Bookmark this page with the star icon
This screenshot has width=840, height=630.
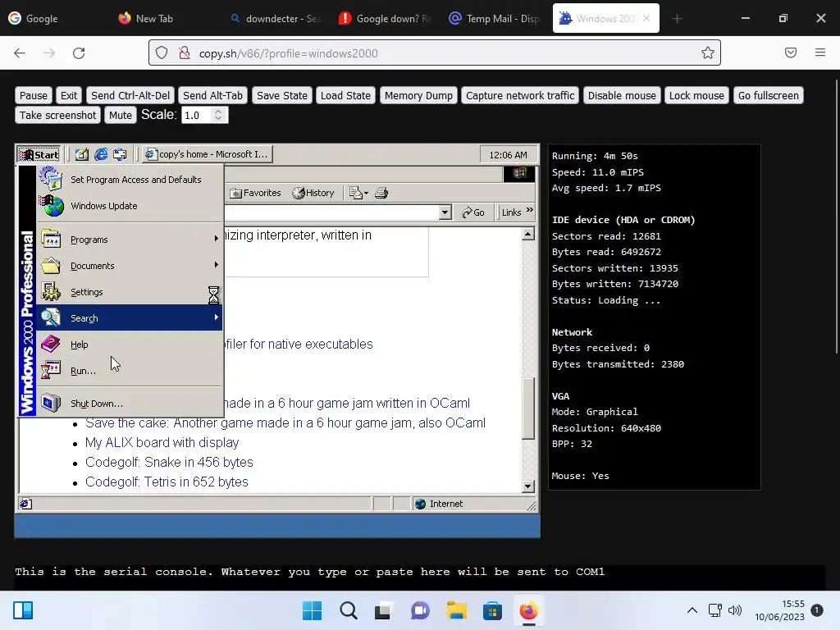coord(708,52)
